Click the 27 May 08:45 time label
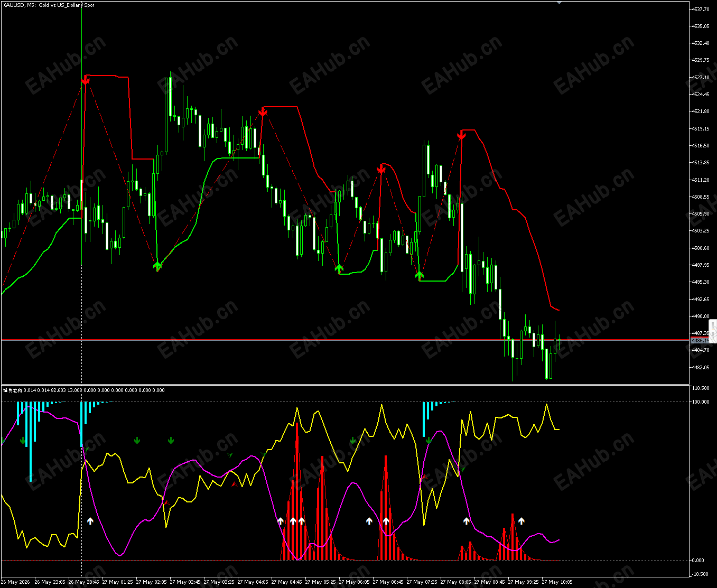 click(489, 582)
